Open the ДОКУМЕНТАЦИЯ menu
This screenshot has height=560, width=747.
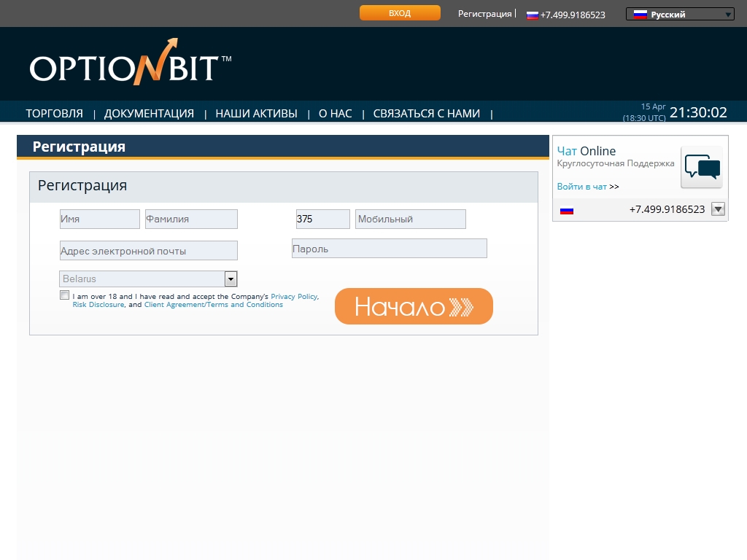click(x=149, y=114)
